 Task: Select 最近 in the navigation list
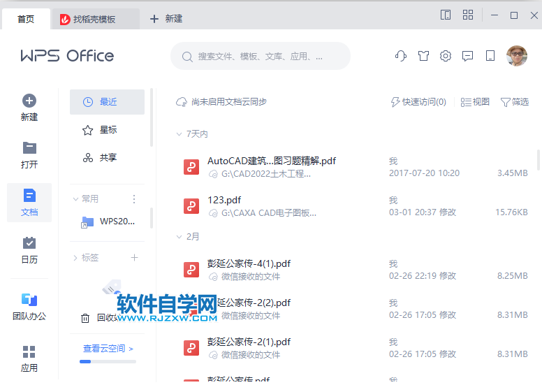107,102
